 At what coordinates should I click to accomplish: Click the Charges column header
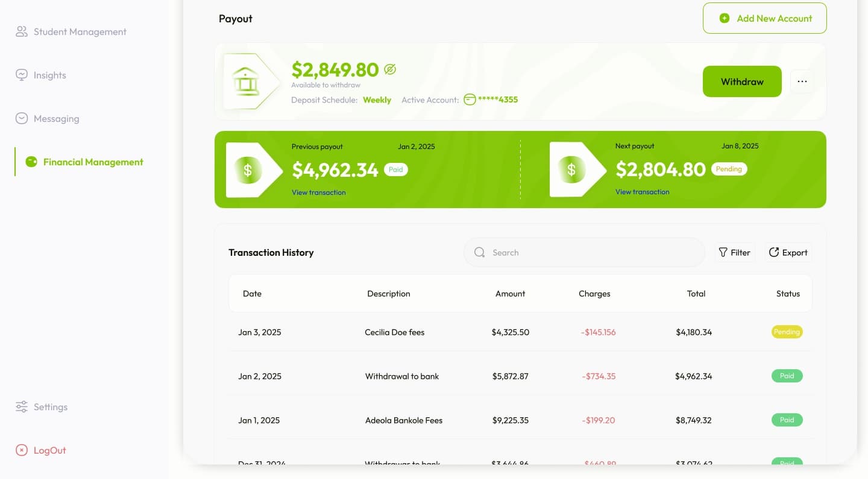click(x=594, y=294)
